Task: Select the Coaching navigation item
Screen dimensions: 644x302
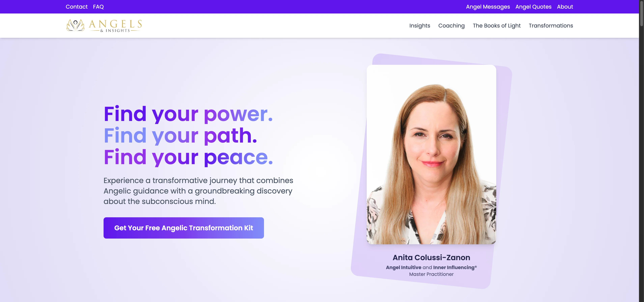Action: point(451,25)
